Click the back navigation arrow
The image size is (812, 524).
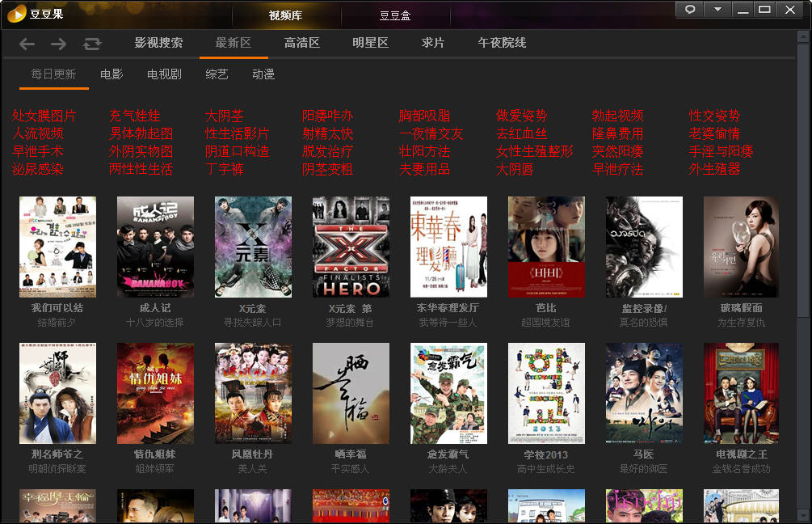click(x=27, y=44)
